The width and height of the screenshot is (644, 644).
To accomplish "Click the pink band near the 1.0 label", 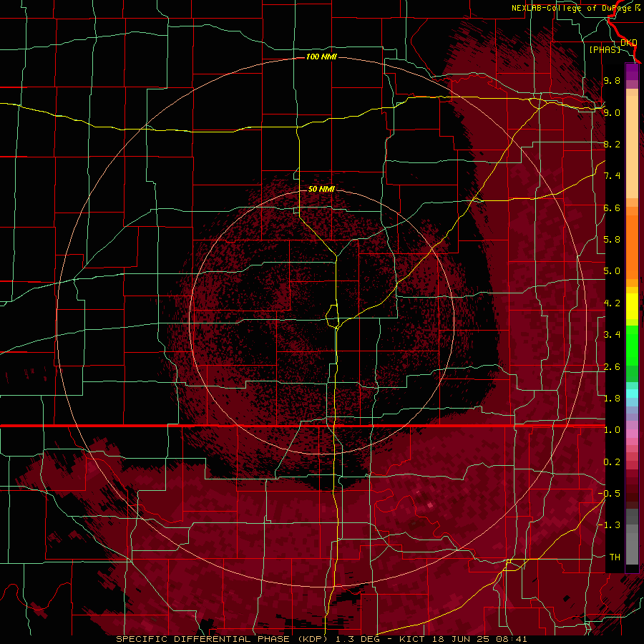I will click(632, 434).
